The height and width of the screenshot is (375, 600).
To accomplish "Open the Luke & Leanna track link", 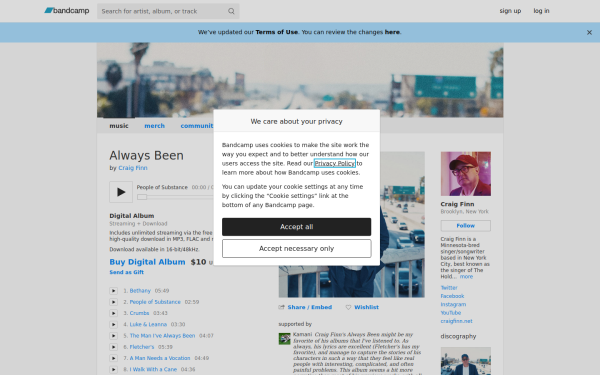I will tap(148, 324).
